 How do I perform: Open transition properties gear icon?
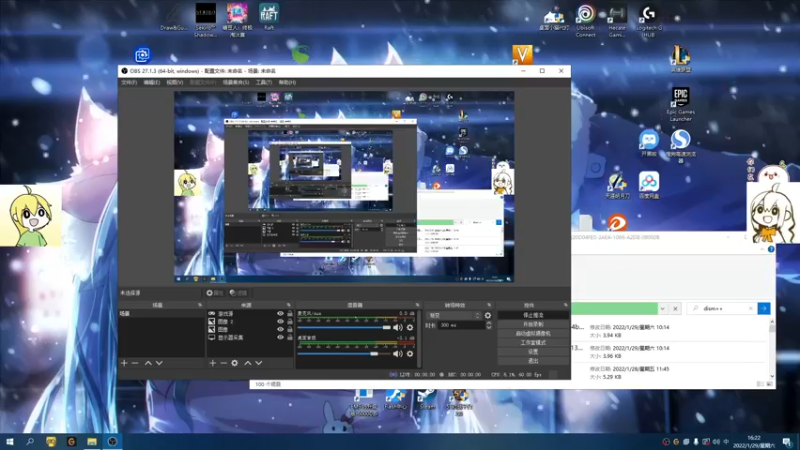click(x=488, y=315)
